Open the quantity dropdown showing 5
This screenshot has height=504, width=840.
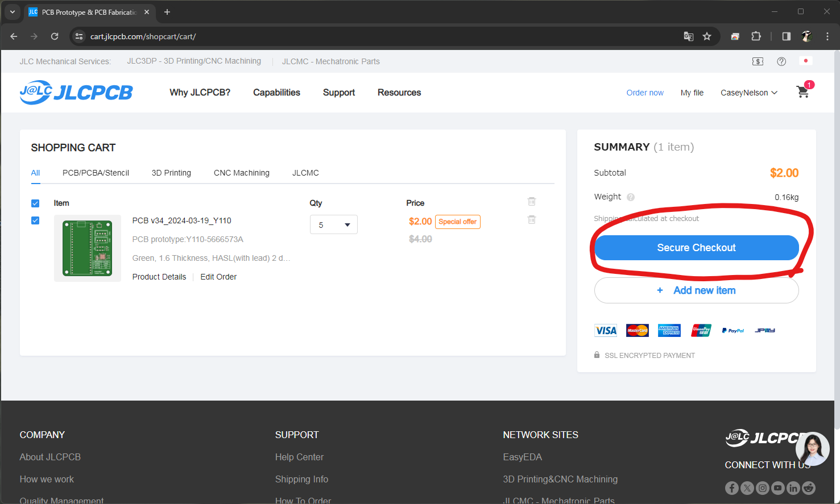click(x=334, y=225)
